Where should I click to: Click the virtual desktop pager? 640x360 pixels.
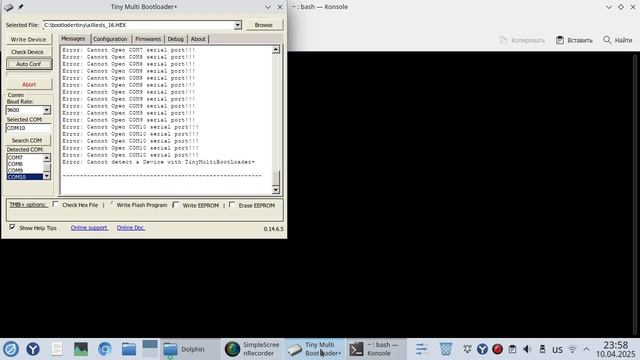(150, 349)
